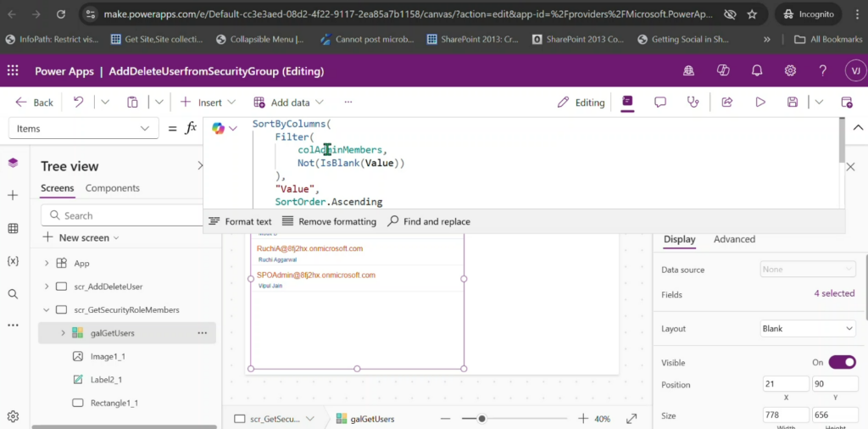Screen dimensions: 868x429
Task: Click the Undo icon in toolbar
Action: pos(78,102)
